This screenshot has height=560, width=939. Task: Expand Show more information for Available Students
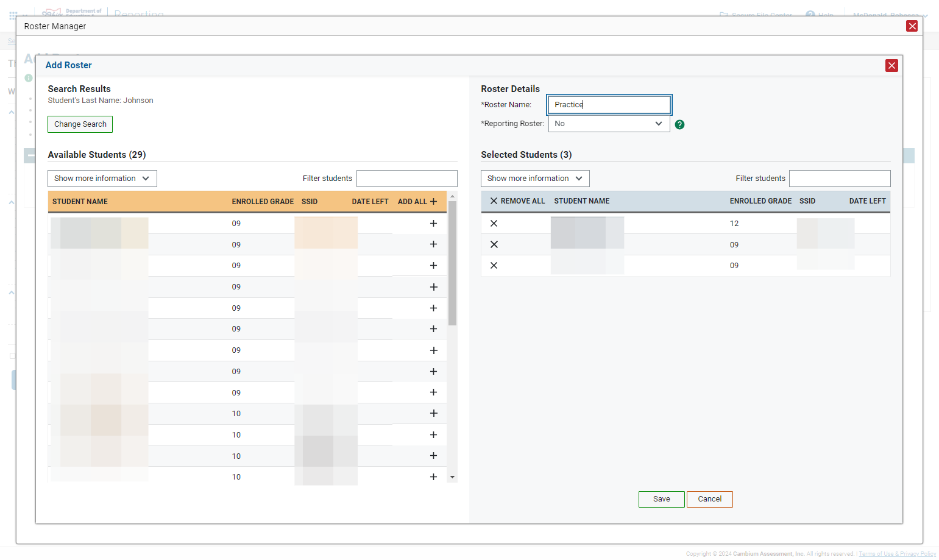click(102, 179)
